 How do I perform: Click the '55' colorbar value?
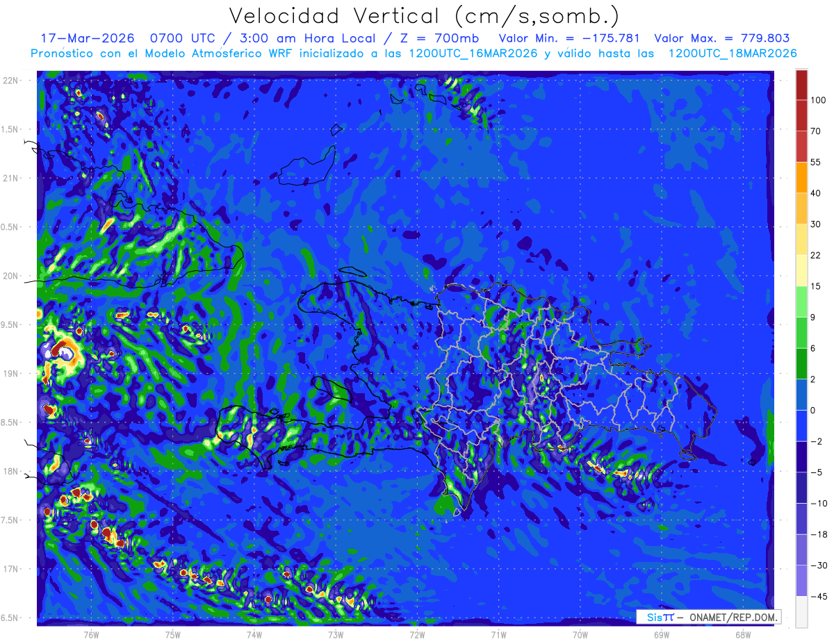coord(816,162)
